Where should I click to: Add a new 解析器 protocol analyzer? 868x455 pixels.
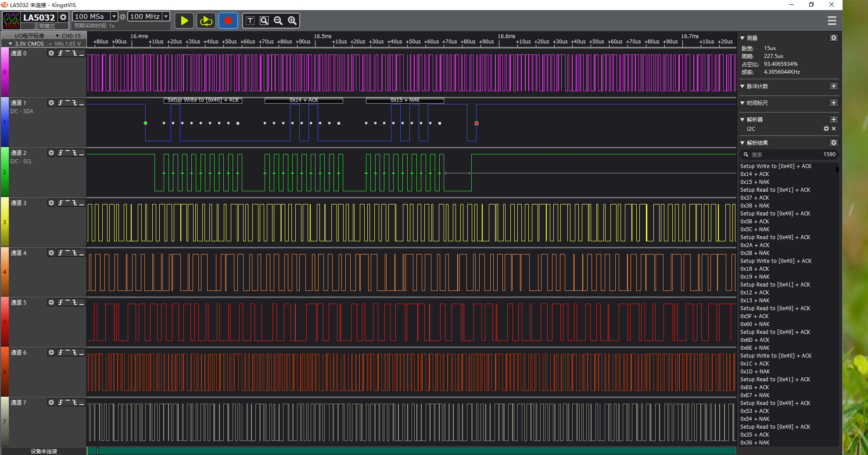[834, 119]
